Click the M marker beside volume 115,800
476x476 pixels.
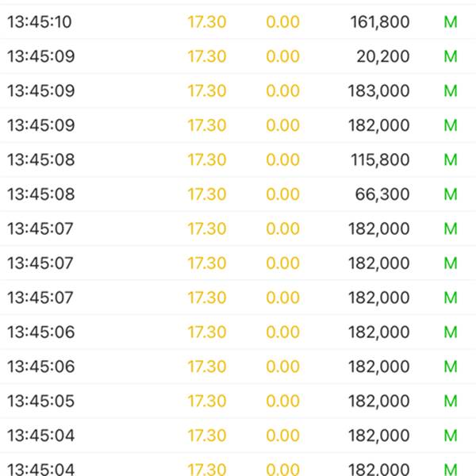[x=451, y=160]
